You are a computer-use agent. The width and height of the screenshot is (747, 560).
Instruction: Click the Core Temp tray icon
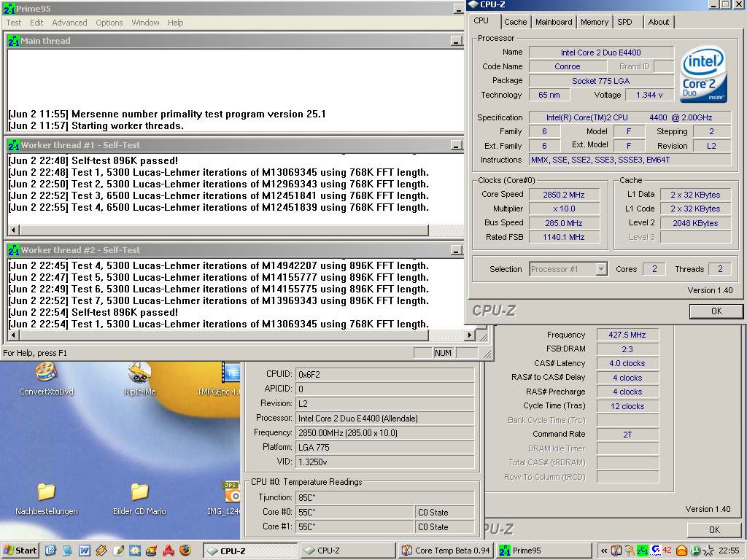616,551
